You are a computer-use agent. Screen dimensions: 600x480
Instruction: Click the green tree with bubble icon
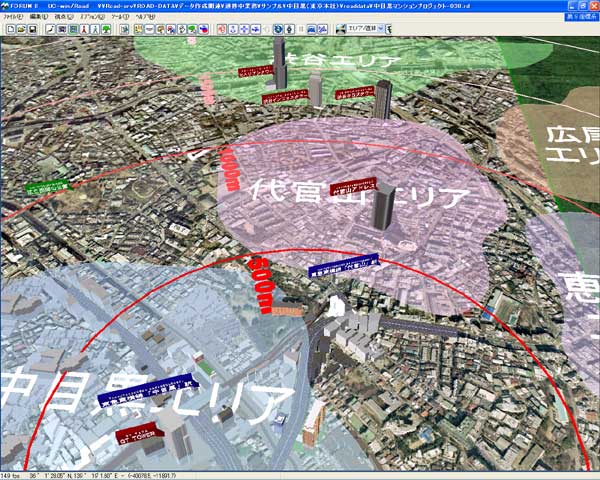tap(193, 29)
